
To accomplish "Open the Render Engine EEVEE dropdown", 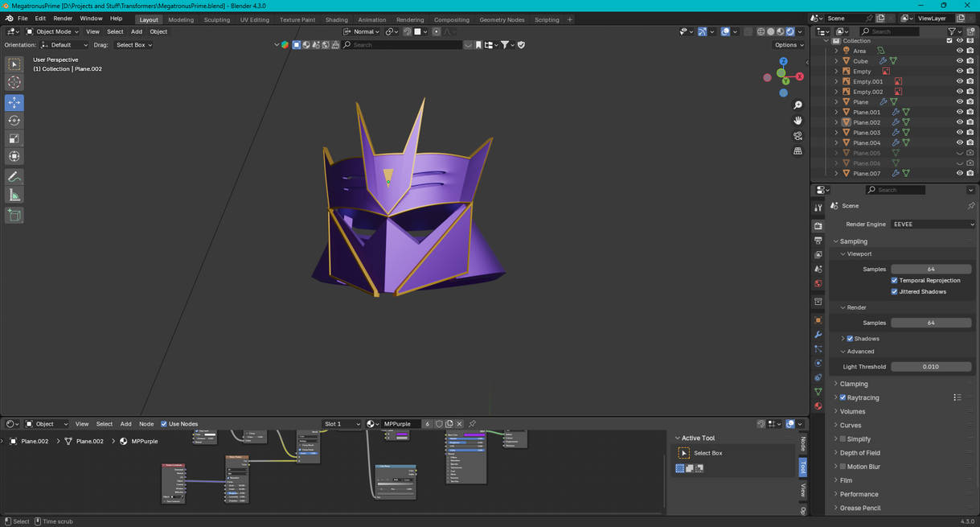I will click(933, 224).
